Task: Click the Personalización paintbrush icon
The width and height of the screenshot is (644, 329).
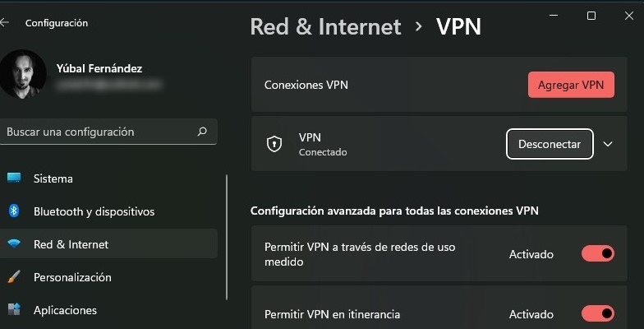Action: click(14, 276)
